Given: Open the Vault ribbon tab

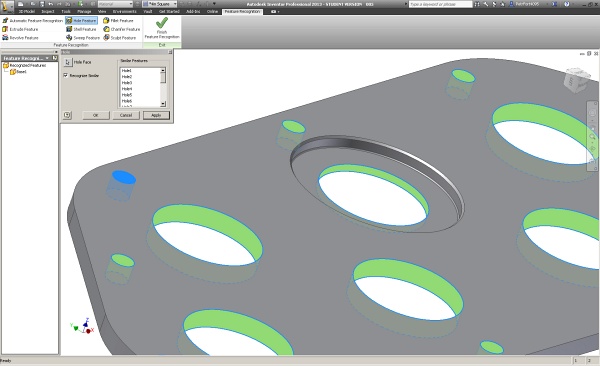Looking at the screenshot, I should tap(148, 11).
